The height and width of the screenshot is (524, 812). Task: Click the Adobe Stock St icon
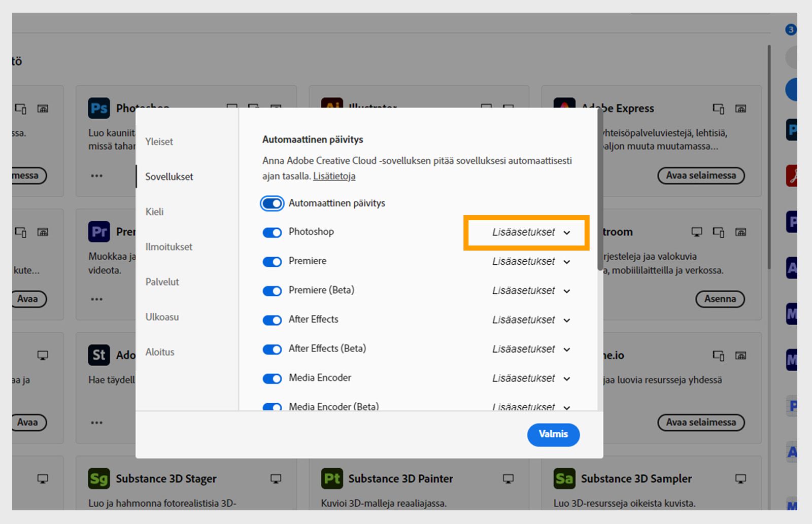coord(99,355)
